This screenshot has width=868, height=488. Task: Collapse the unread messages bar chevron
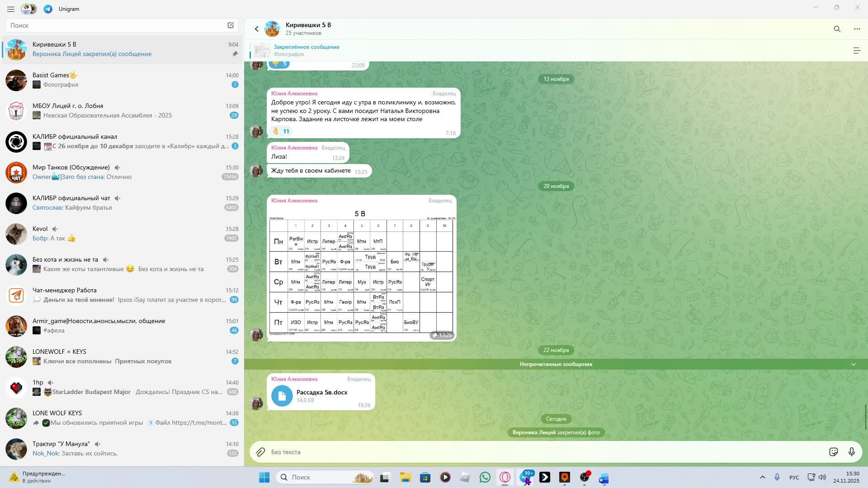[853, 364]
